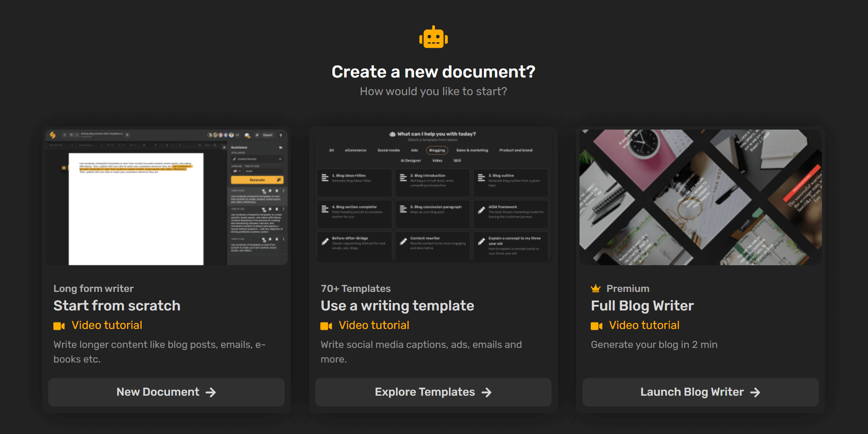The height and width of the screenshot is (434, 868).
Task: Click the Generate your blog in 2 min text
Action: click(654, 344)
